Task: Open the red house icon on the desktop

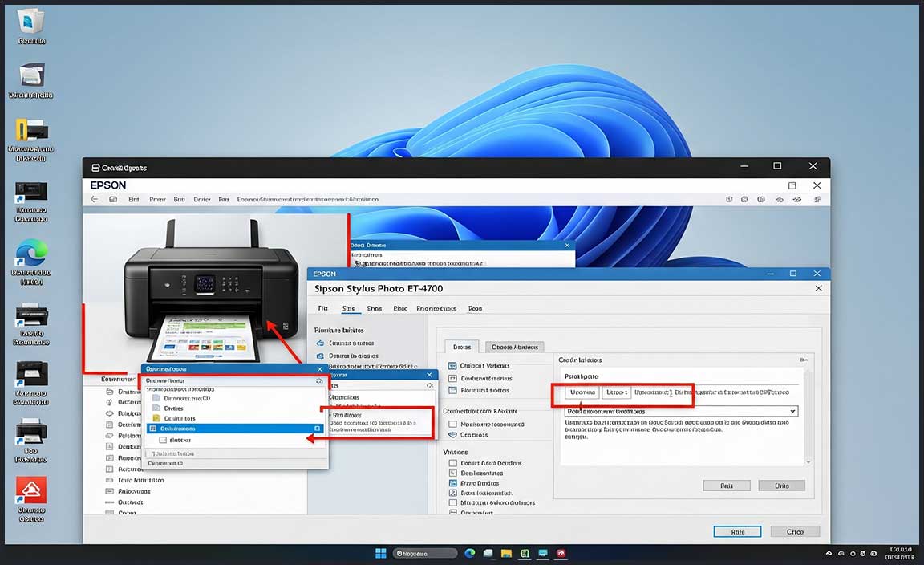Action: point(31,490)
